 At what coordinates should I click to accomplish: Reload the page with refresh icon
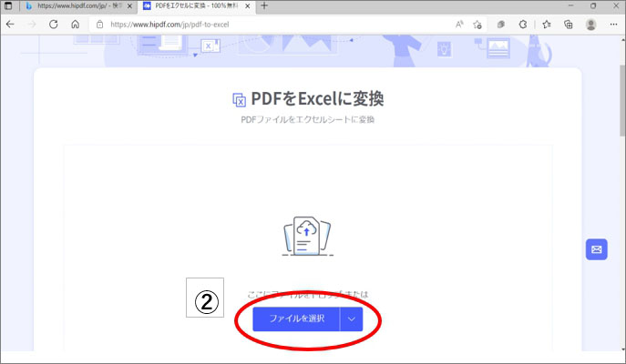click(53, 25)
